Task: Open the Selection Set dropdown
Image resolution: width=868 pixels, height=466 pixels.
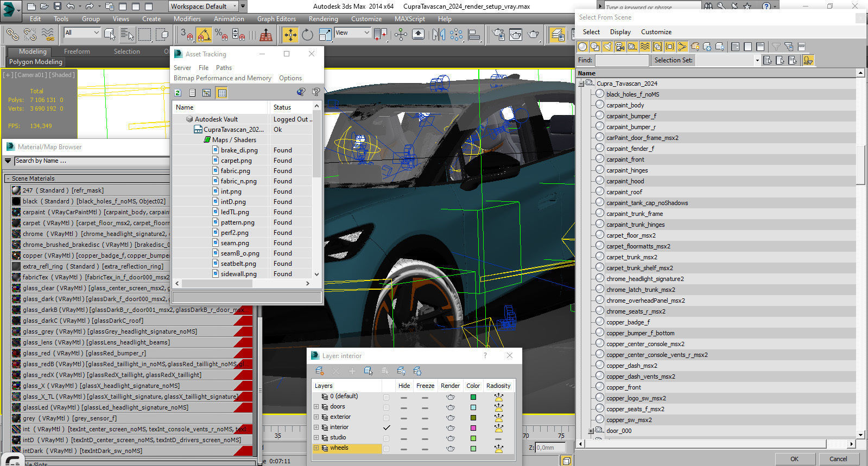Action: (728, 60)
